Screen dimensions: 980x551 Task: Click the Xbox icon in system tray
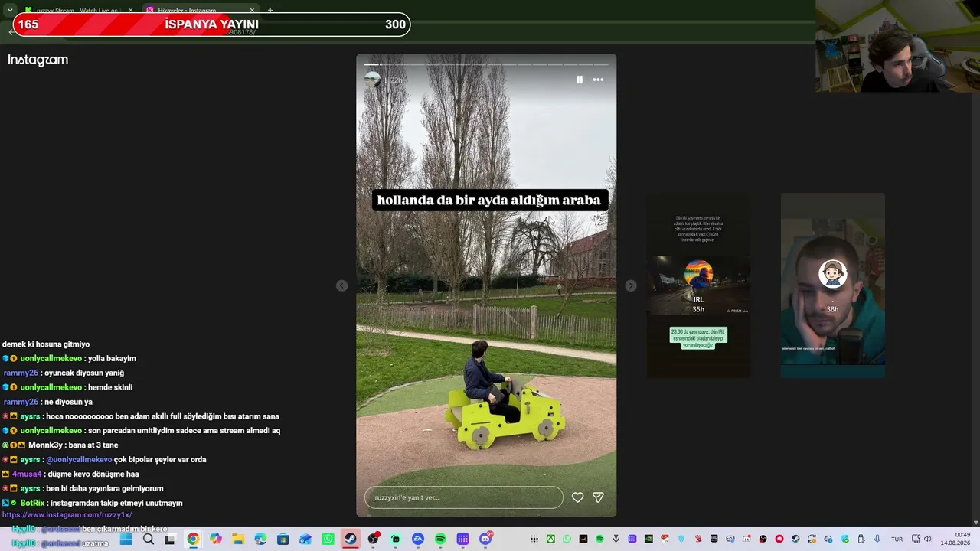click(x=550, y=540)
